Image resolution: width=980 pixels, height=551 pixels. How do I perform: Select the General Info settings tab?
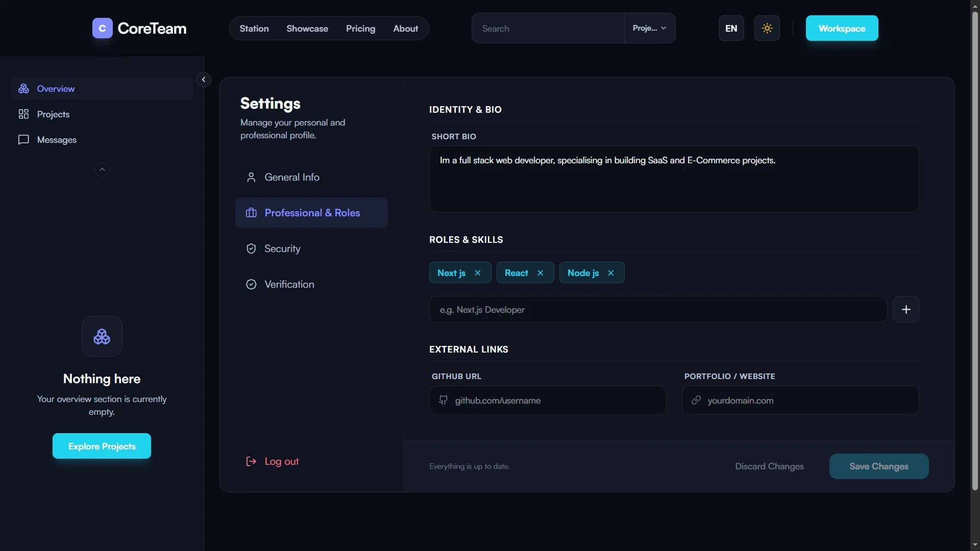[311, 177]
